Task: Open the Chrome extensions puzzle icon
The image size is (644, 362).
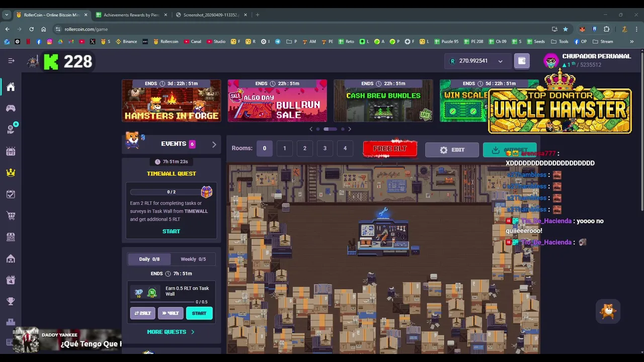Action: coord(606,29)
